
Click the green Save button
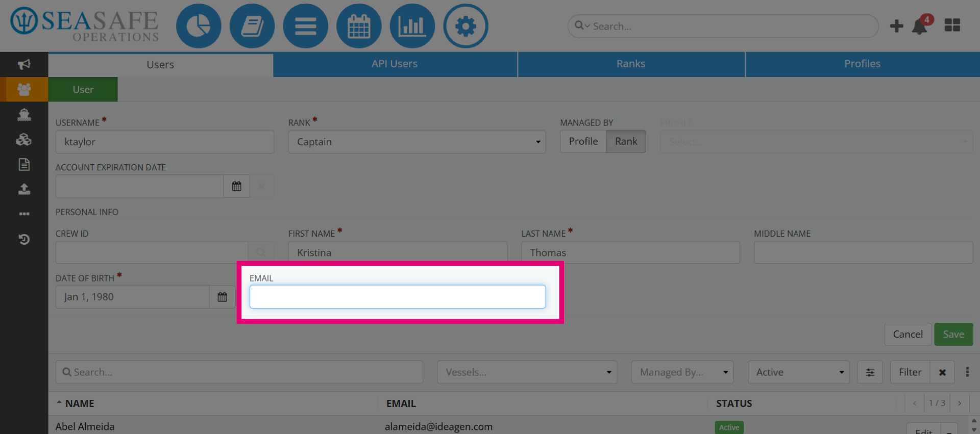point(953,335)
